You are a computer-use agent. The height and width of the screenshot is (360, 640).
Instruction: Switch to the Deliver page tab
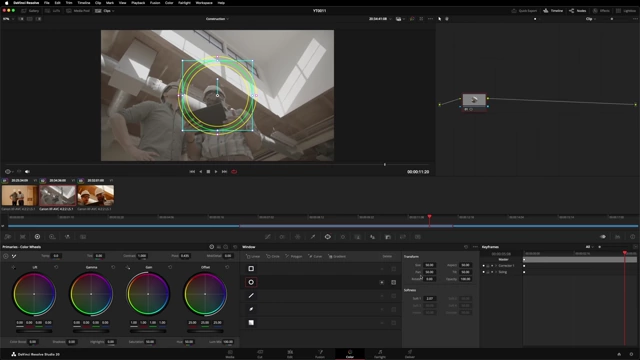click(410, 354)
